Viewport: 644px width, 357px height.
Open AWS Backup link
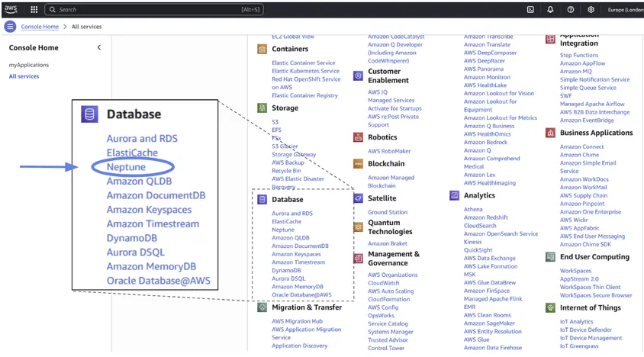[288, 162]
